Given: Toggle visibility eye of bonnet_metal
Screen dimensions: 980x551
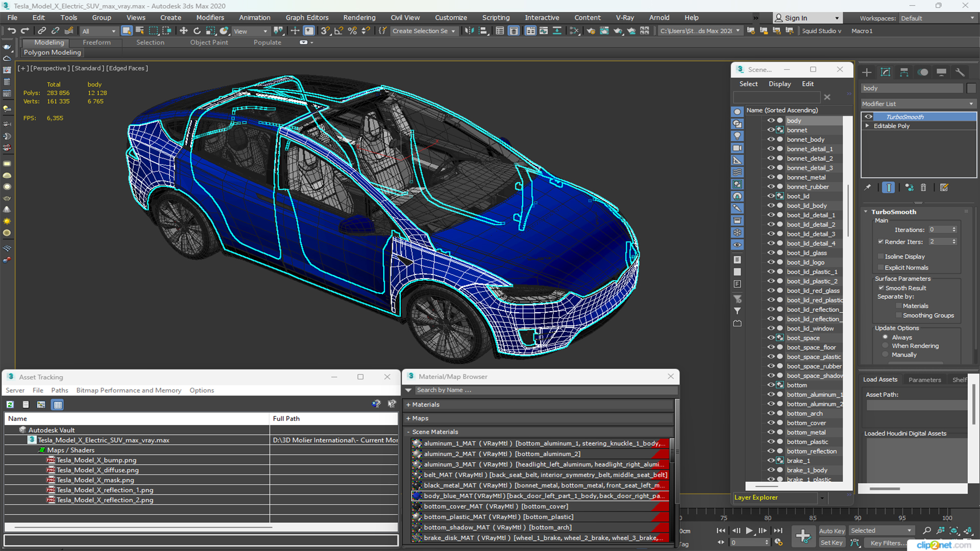Looking at the screenshot, I should [771, 177].
